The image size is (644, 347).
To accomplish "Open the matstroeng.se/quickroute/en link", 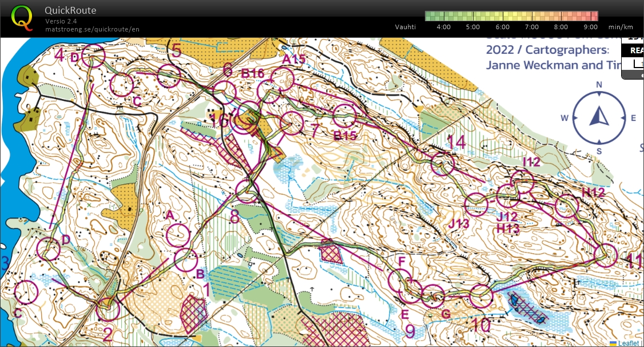I will [92, 29].
